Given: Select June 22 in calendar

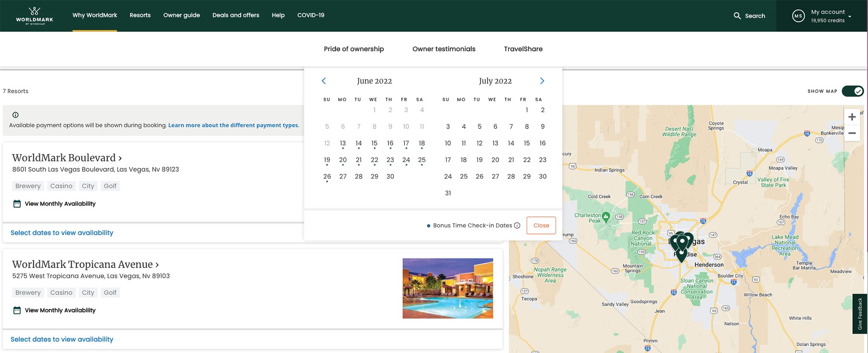Looking at the screenshot, I should 374,160.
